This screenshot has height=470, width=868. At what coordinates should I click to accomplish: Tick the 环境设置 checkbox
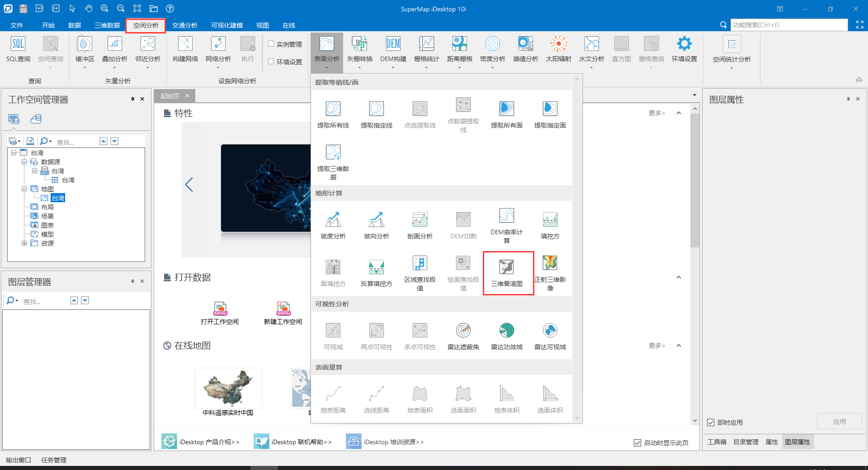coord(271,62)
